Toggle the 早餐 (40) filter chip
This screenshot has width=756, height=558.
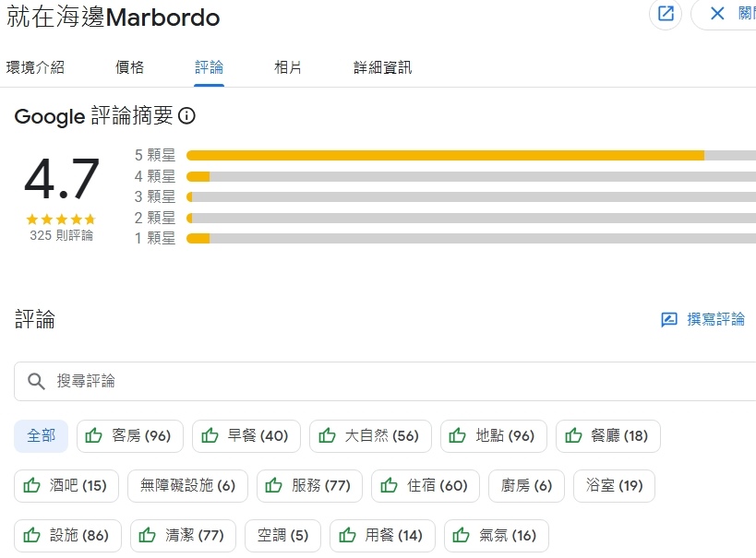246,435
